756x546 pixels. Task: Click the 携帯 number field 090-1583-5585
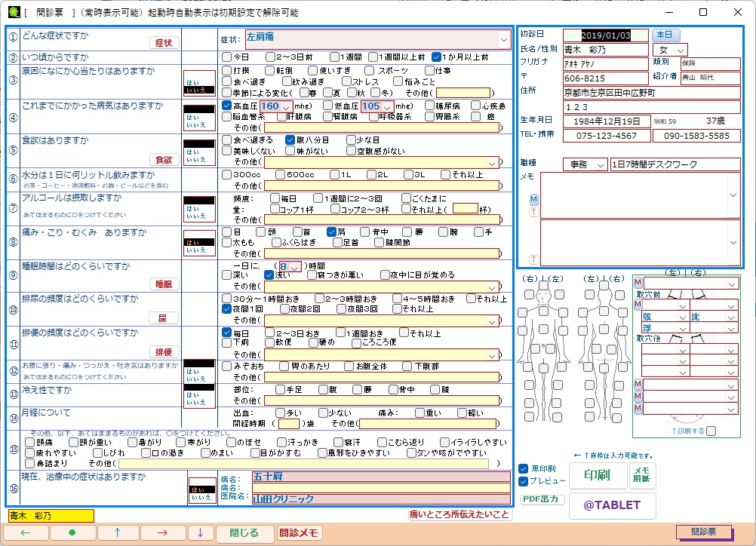[x=696, y=136]
